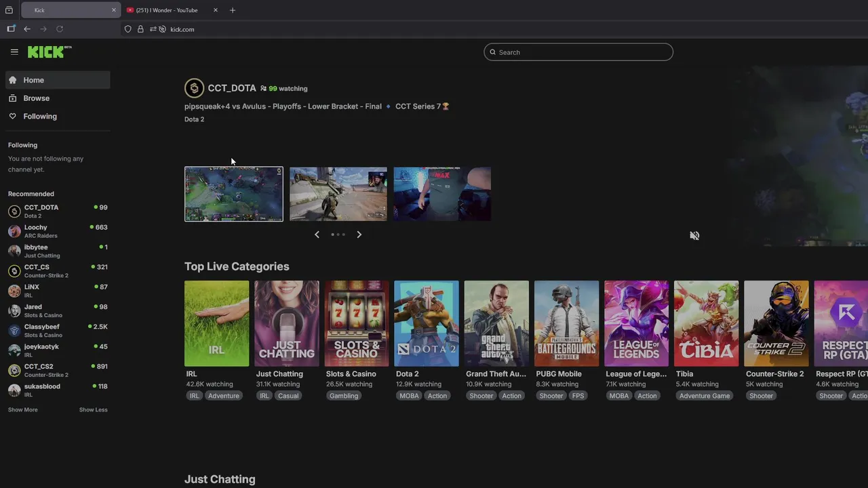Click the browser forward arrow
This screenshot has height=488, width=868.
[43, 29]
